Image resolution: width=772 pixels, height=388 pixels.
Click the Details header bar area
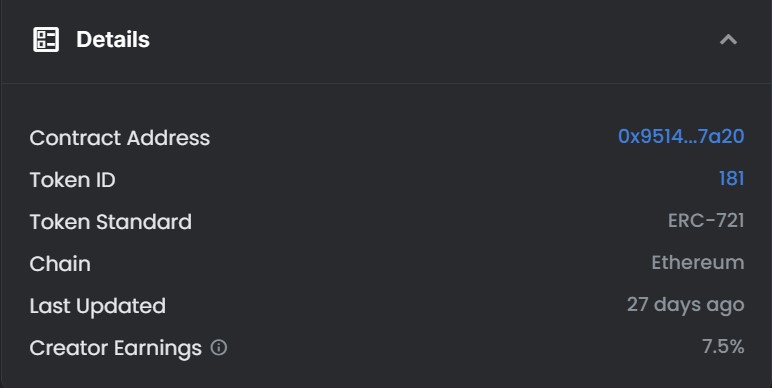coord(386,40)
